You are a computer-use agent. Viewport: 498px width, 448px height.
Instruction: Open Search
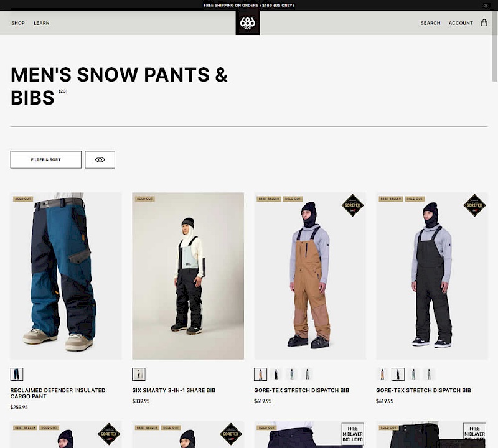(430, 23)
